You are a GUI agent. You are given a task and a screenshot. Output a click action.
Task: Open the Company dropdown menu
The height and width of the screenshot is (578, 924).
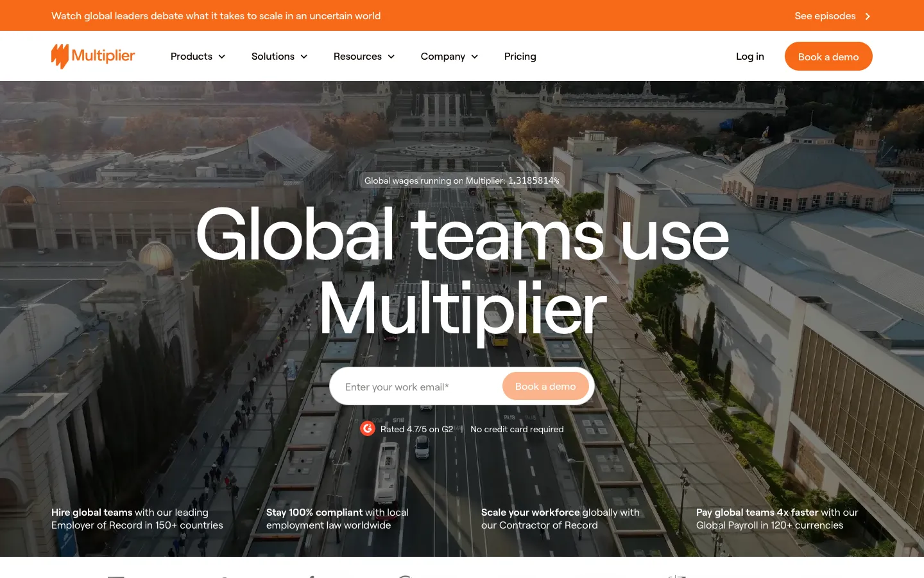pyautogui.click(x=449, y=57)
